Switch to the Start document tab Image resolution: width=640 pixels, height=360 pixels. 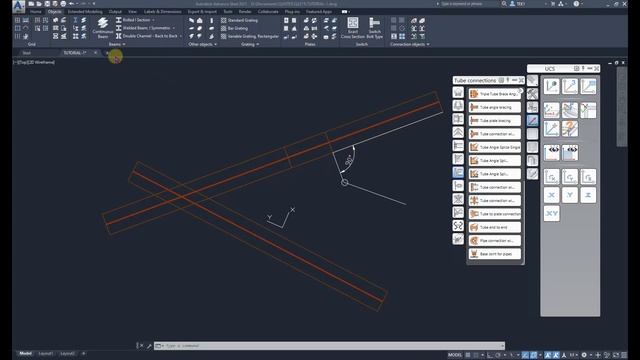[x=27, y=53]
